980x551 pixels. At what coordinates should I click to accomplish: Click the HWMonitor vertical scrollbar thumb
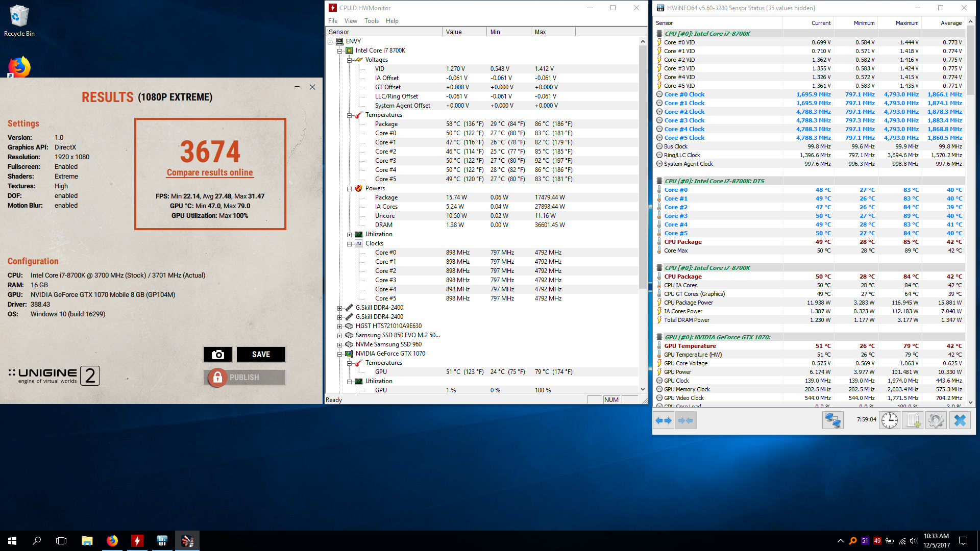point(643,167)
